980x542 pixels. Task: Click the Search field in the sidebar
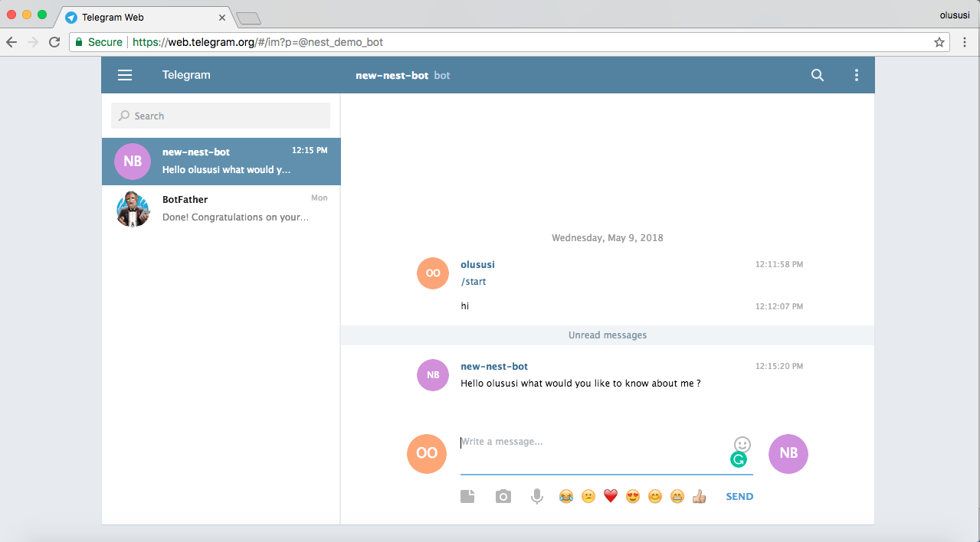click(x=221, y=116)
